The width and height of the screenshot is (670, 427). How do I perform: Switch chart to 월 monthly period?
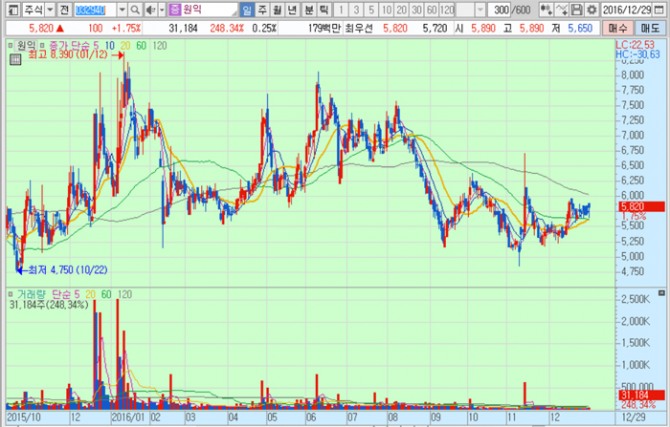tap(277, 9)
